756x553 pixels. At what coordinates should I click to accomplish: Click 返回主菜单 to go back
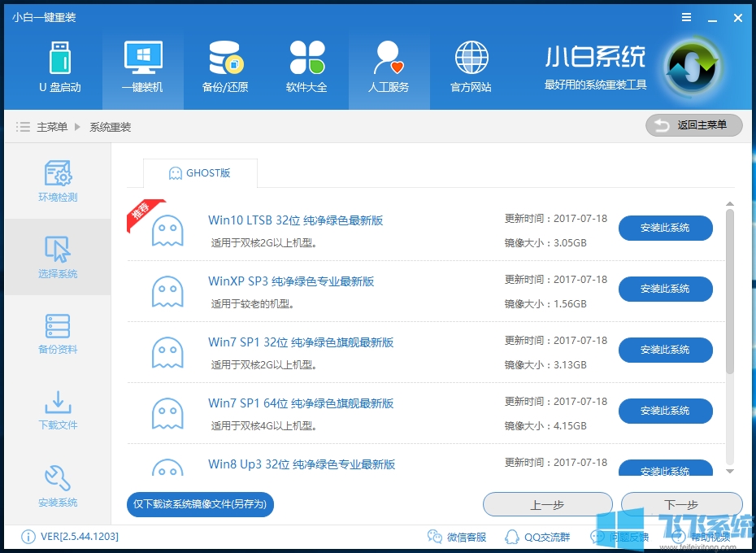point(693,125)
